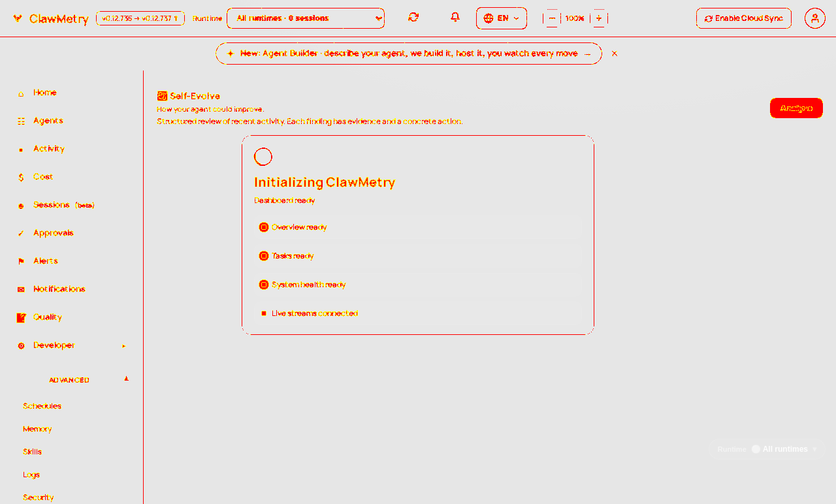
Task: Open the Security section
Action: (39, 497)
